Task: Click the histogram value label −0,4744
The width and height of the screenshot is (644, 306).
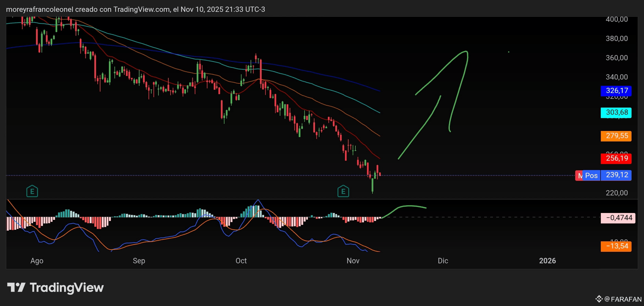Action: click(618, 218)
